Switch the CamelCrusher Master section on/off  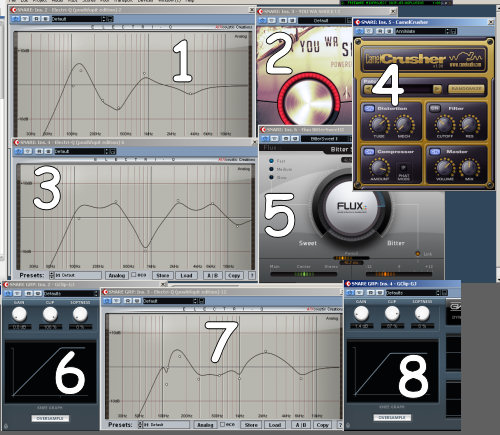(434, 152)
